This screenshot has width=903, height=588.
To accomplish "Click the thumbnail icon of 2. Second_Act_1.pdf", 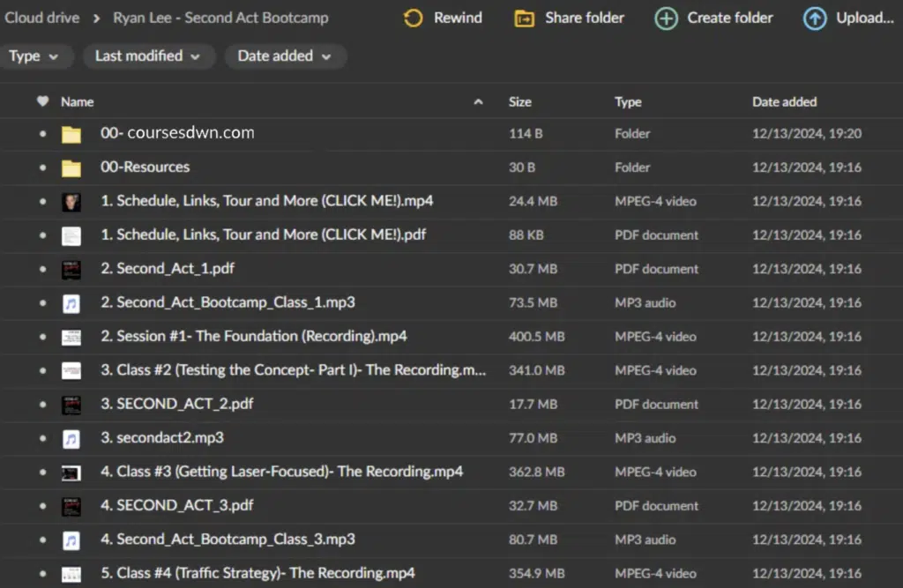I will click(71, 270).
